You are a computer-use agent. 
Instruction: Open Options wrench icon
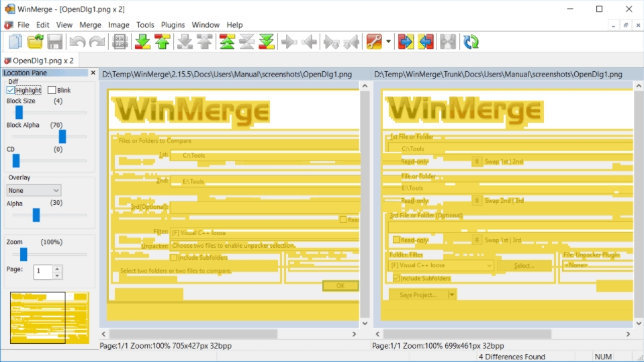[x=374, y=42]
